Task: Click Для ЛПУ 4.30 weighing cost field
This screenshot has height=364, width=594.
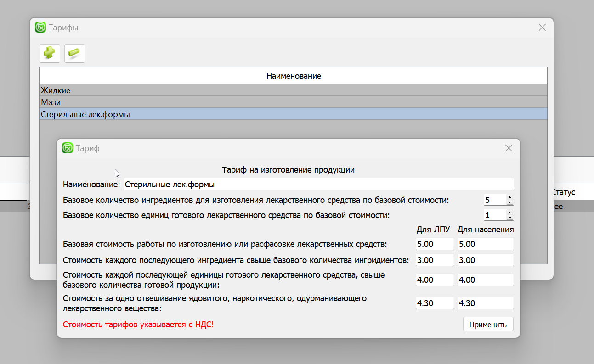Action: [435, 303]
